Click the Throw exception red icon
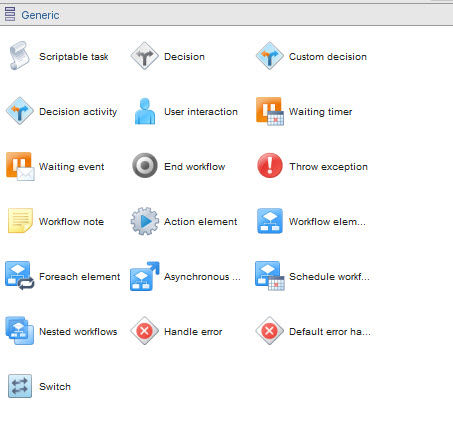 pyautogui.click(x=270, y=165)
